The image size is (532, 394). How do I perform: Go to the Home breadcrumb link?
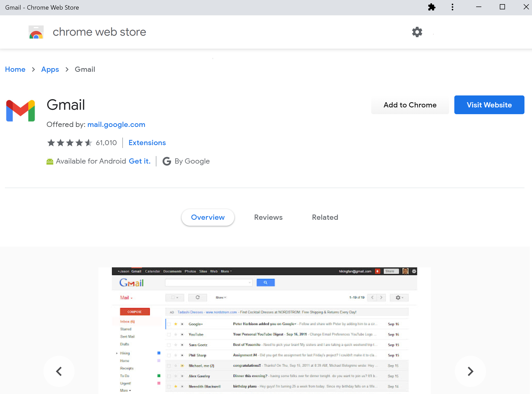(x=15, y=69)
